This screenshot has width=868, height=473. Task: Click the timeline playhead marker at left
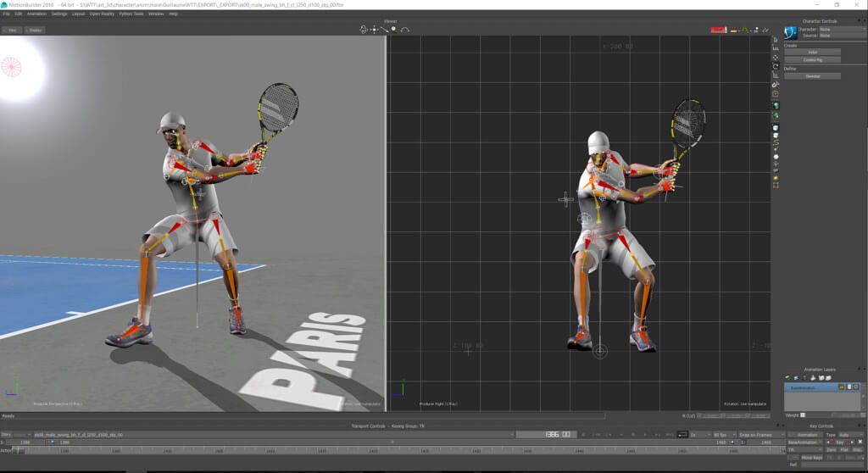(x=19, y=451)
